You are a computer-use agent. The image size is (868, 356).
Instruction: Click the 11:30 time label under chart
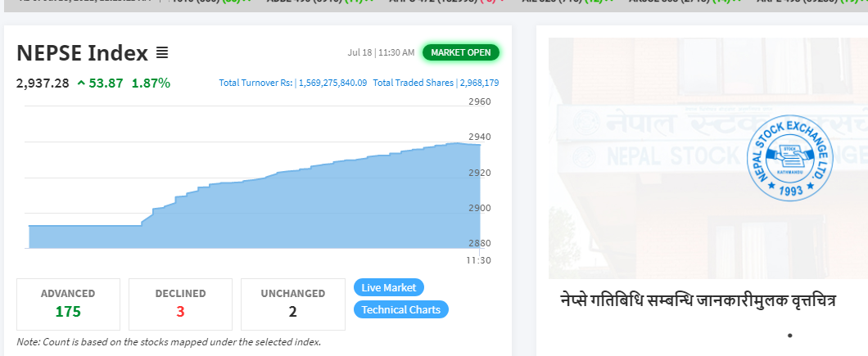478,260
